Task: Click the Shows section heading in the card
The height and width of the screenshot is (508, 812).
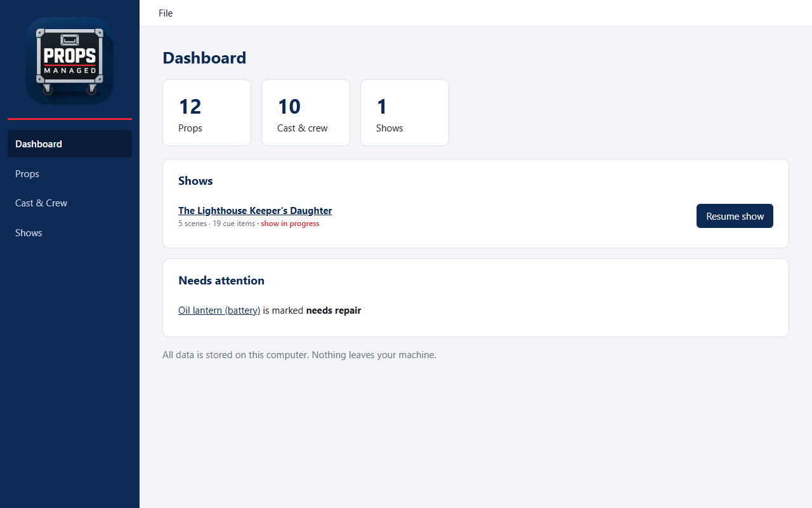Action: click(x=195, y=181)
